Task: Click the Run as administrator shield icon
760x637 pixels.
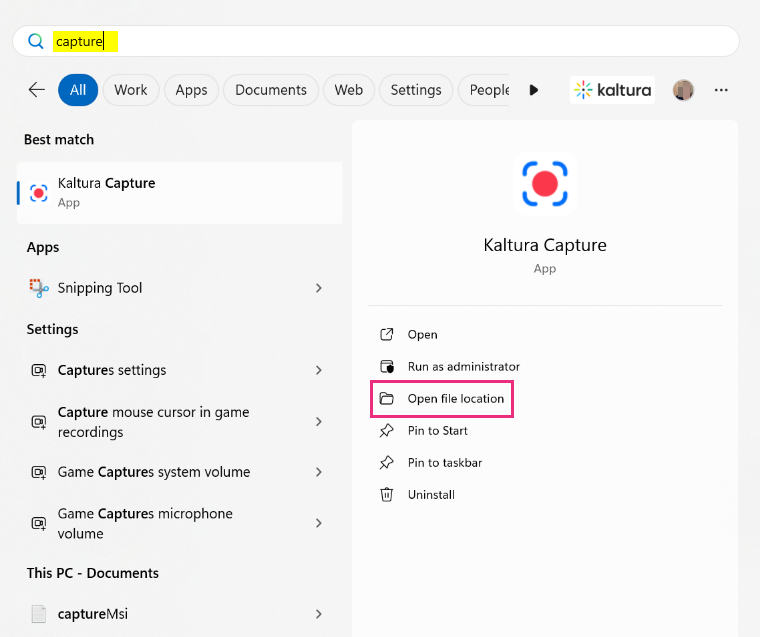Action: click(x=387, y=366)
